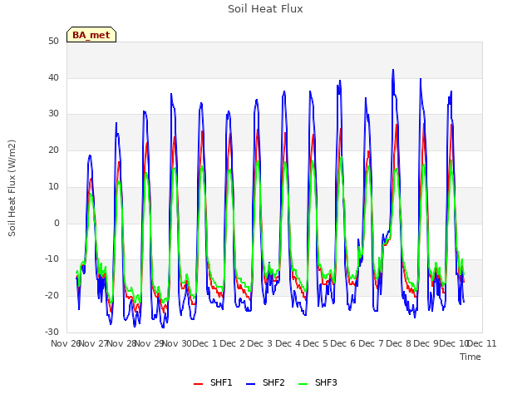
Task: Click the Dec 3 x-axis date label
Action: [x=260, y=343]
